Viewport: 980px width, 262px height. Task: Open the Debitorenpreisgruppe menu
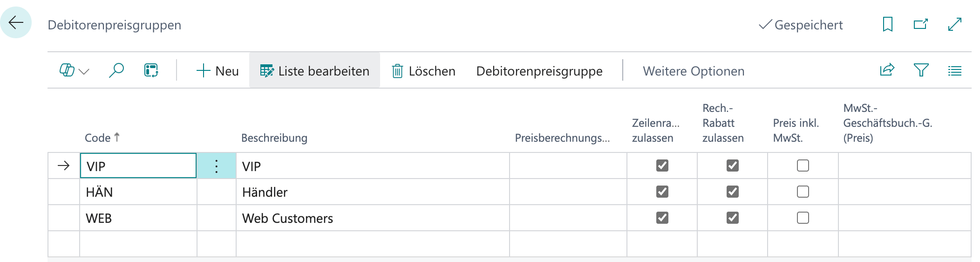coord(539,71)
